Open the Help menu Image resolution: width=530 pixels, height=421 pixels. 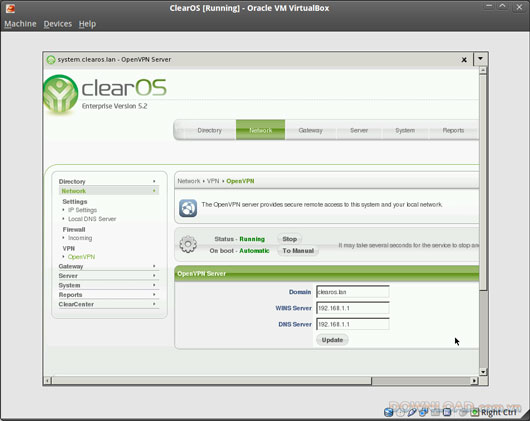click(87, 24)
